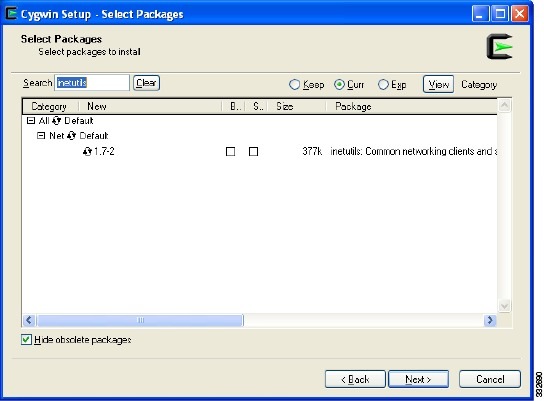Click the Clear button beside Search

point(146,83)
